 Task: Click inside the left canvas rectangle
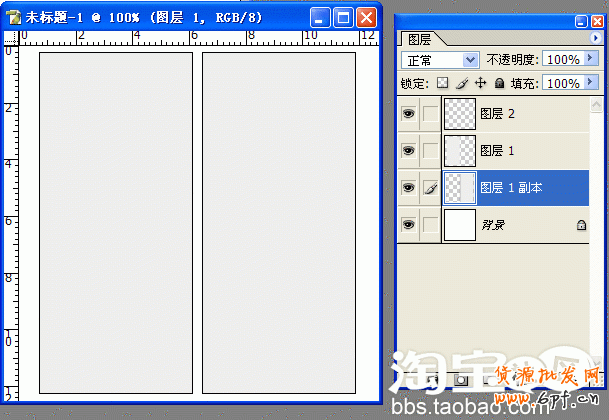click(x=115, y=222)
